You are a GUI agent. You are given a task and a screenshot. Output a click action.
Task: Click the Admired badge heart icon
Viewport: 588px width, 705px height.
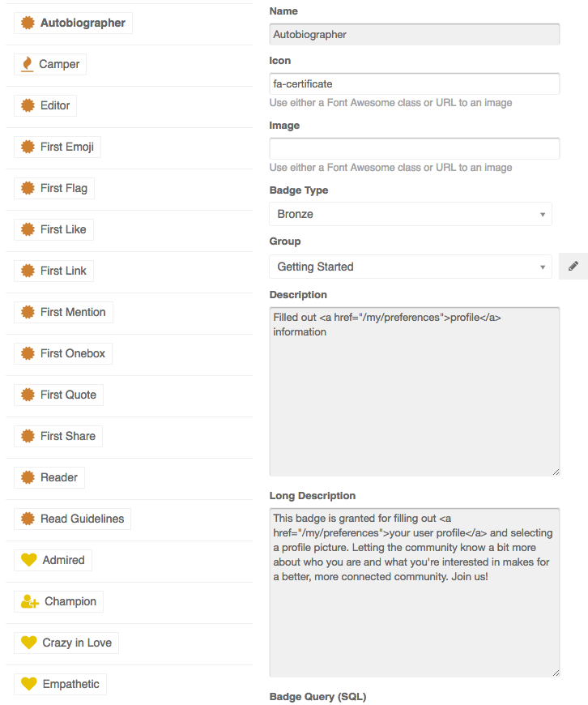29,560
